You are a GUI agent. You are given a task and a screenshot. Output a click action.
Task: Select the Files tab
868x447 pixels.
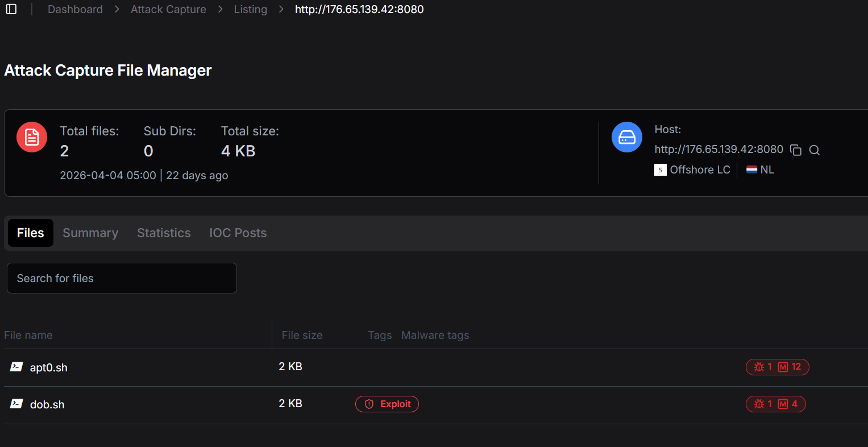click(x=31, y=233)
